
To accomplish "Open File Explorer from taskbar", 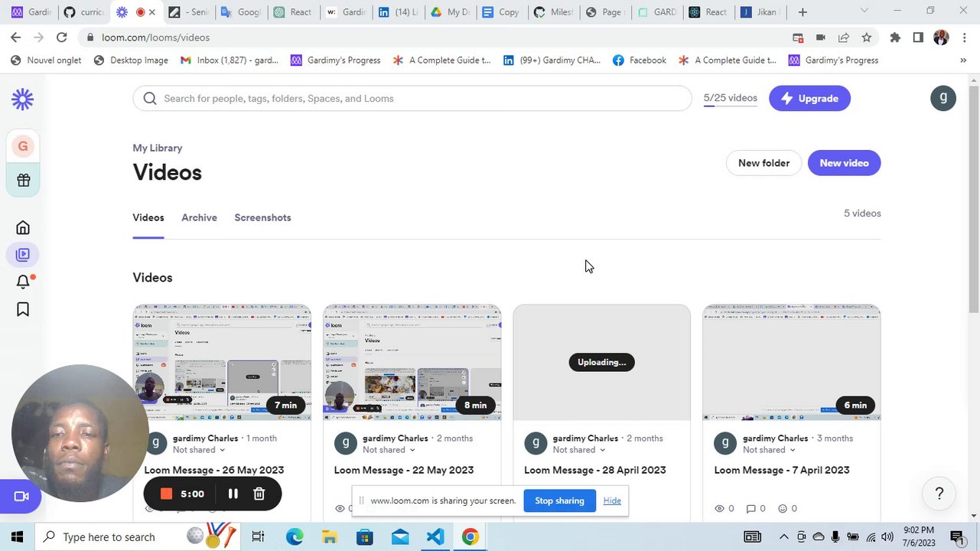I will click(330, 537).
